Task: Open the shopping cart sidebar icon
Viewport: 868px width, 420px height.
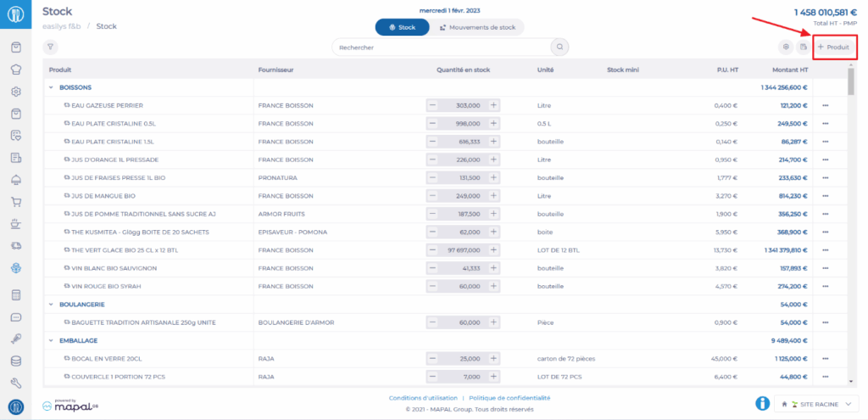Action: point(15,202)
